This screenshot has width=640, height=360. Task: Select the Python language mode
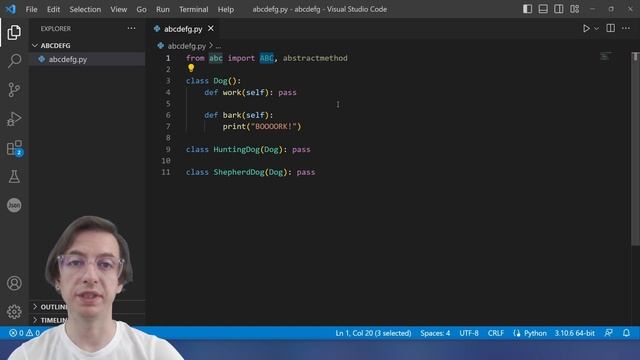click(535, 333)
